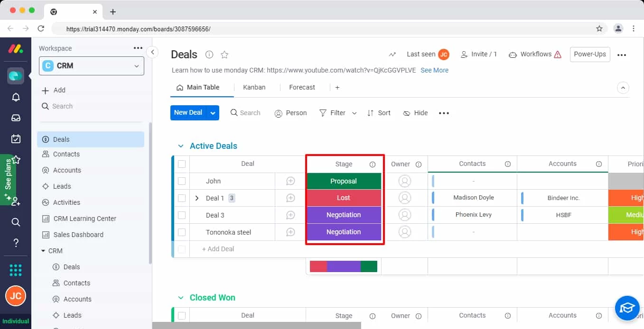Click the sidebar Search field
644x329 pixels.
[57, 106]
